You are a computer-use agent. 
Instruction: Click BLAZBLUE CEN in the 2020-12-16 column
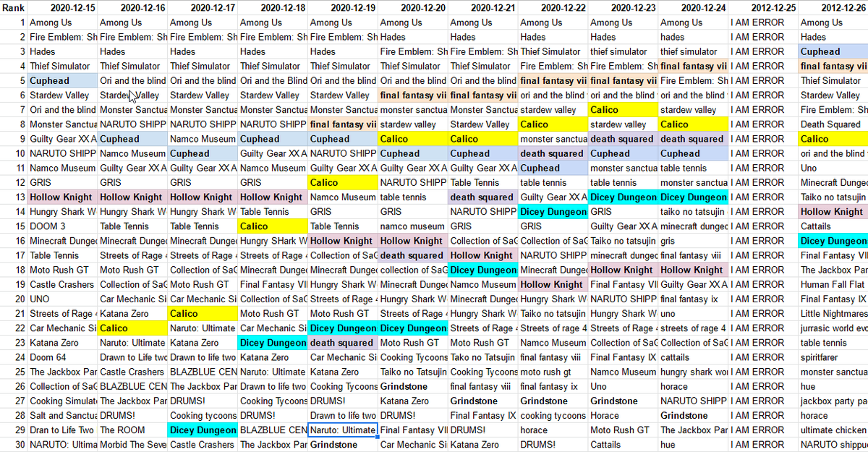133,386
